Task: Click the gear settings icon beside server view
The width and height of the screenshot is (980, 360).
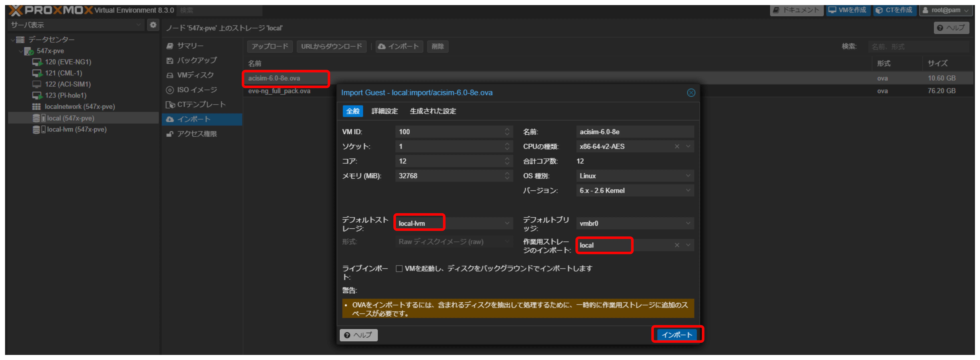Action: coord(153,25)
